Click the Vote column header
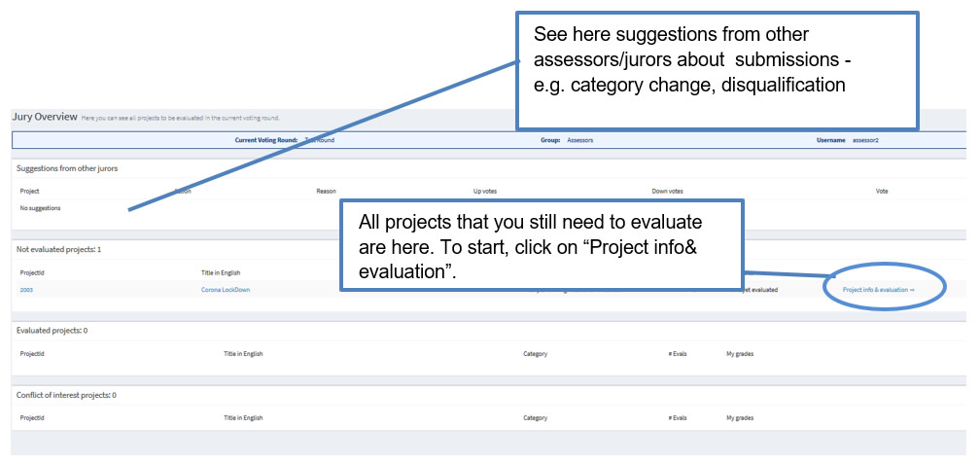Screen dimensions: 980x465 click(x=881, y=192)
